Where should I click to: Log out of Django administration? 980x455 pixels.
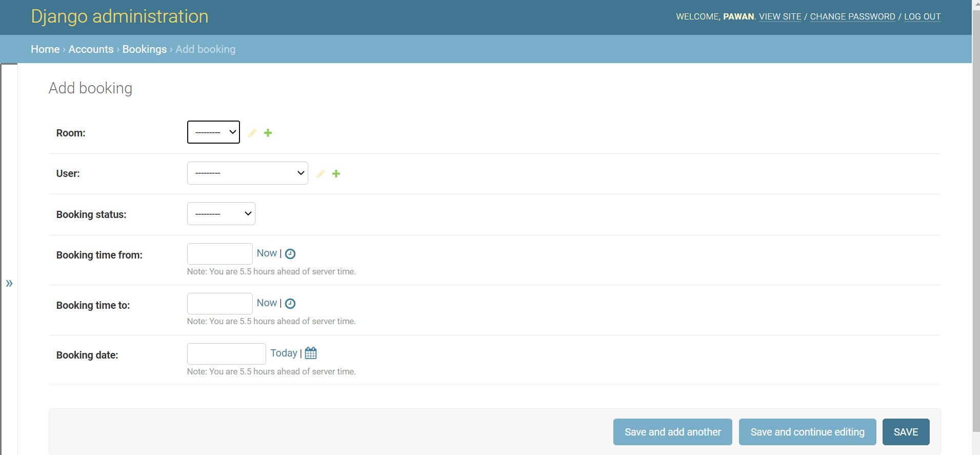click(922, 16)
